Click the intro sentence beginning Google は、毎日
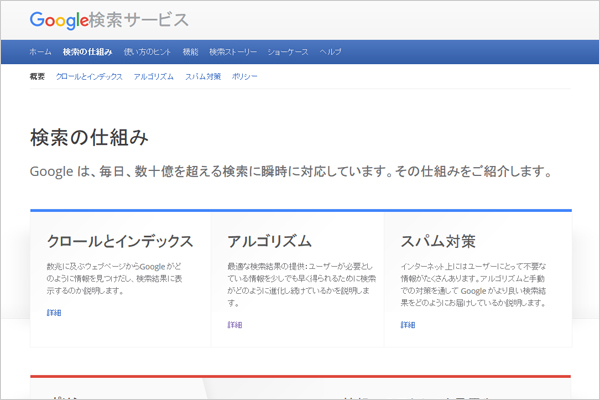This screenshot has width=600, height=400. coord(291,171)
